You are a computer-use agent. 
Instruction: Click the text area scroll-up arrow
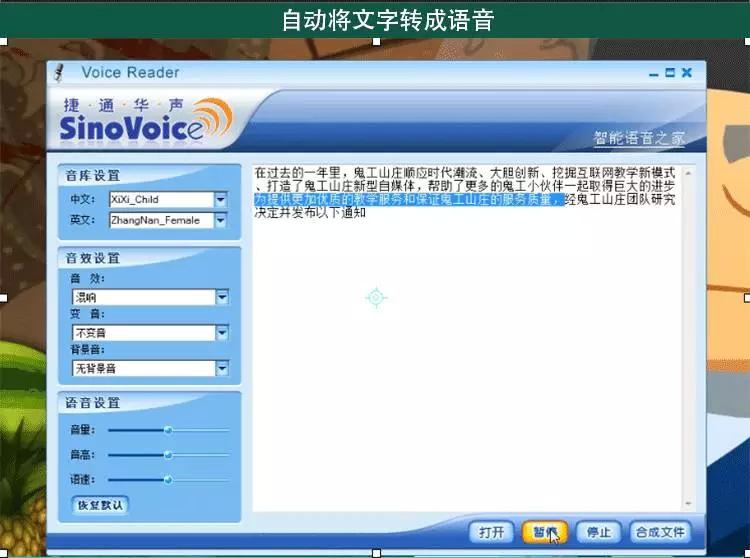point(688,173)
